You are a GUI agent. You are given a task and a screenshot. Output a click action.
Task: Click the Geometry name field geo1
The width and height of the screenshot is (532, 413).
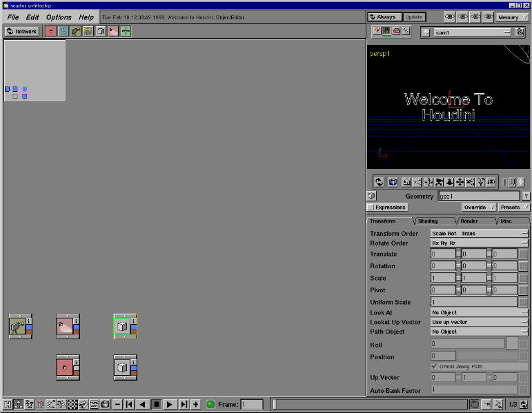coord(479,196)
